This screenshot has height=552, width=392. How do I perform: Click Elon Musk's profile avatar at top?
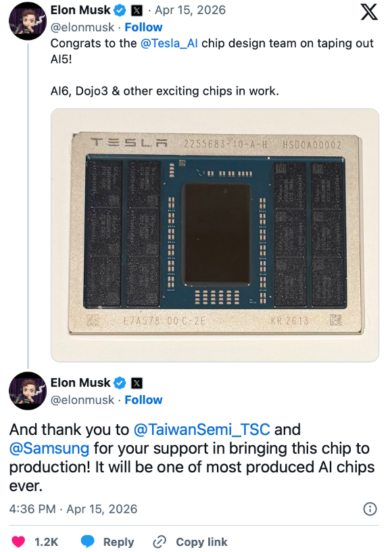tap(27, 20)
